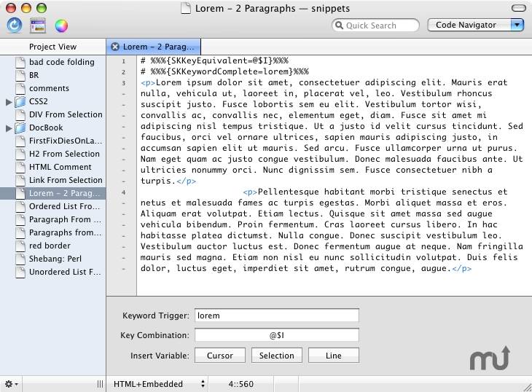
Task: Click line number 4 in gutter
Action: tap(123, 192)
